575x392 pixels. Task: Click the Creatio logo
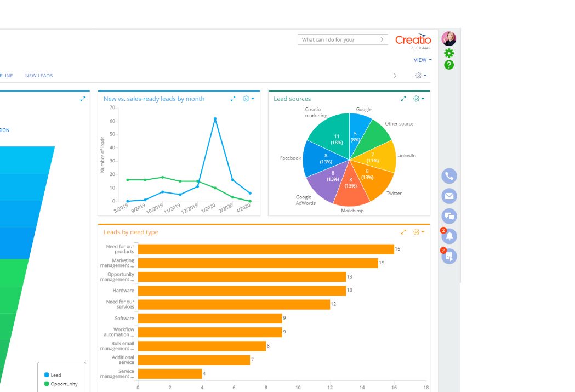[413, 39]
